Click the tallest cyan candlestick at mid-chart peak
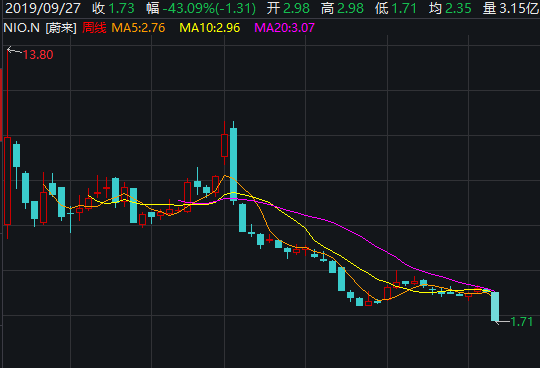The image size is (540, 368). point(233,164)
